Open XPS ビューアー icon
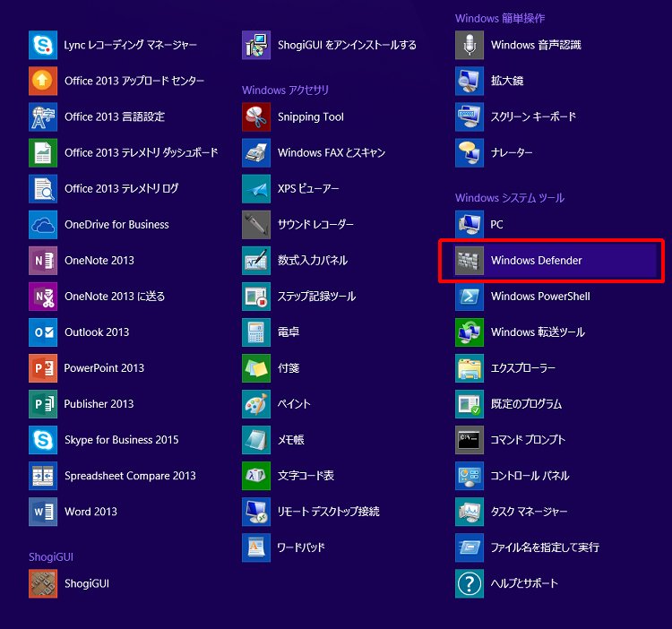Screen dimensions: 672x629 click(256, 188)
